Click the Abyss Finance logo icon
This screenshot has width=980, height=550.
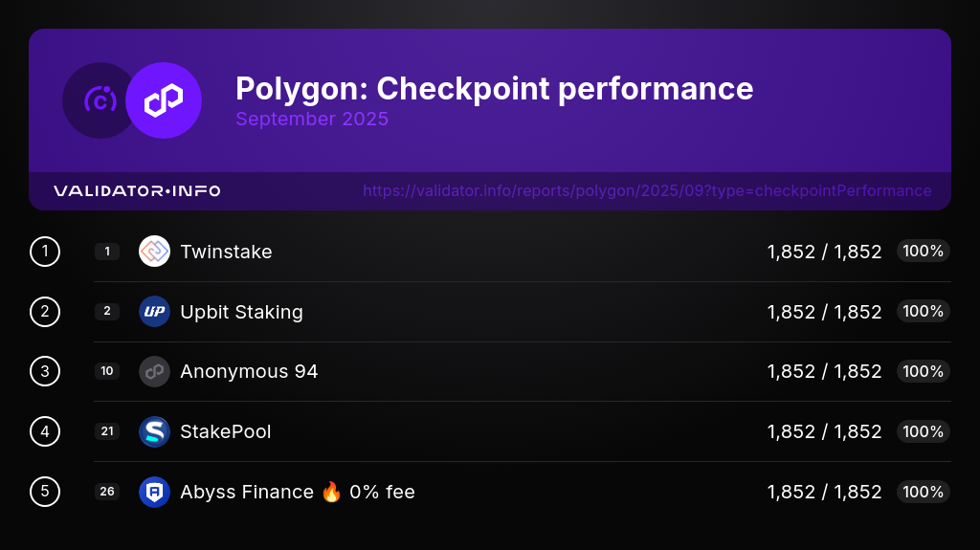[x=154, y=492]
